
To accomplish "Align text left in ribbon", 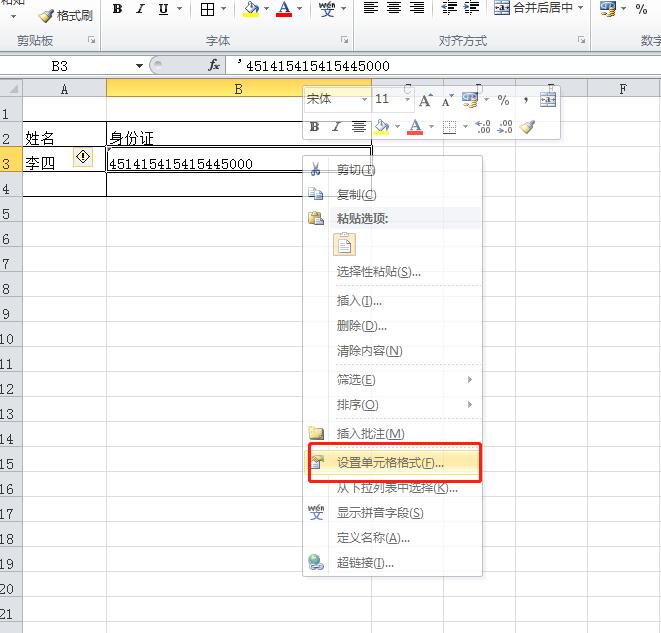I will point(371,8).
